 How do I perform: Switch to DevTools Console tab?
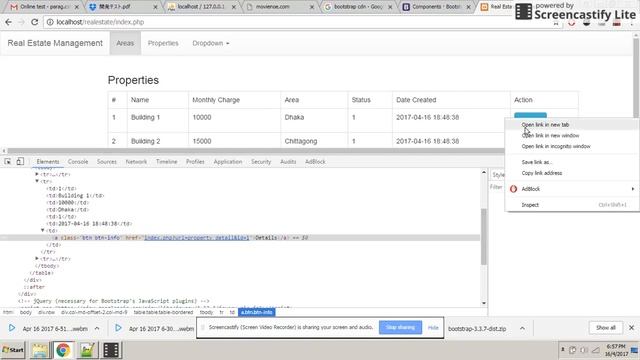[78, 162]
